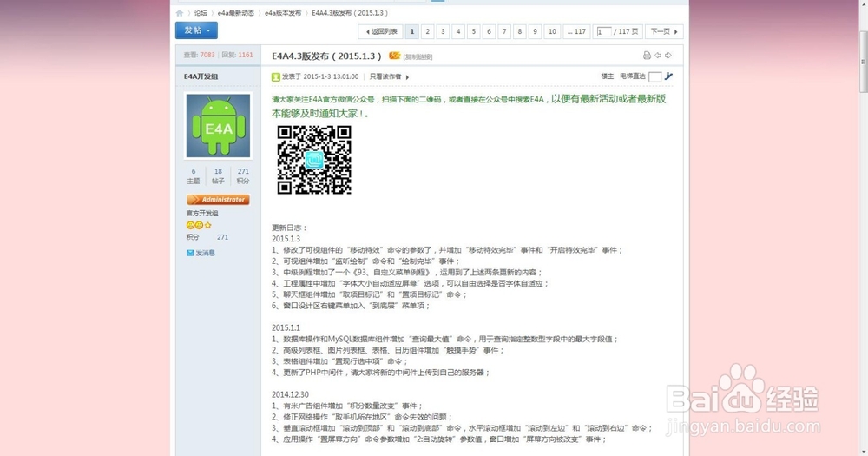
Task: Go to the forum home icon
Action: [180, 13]
